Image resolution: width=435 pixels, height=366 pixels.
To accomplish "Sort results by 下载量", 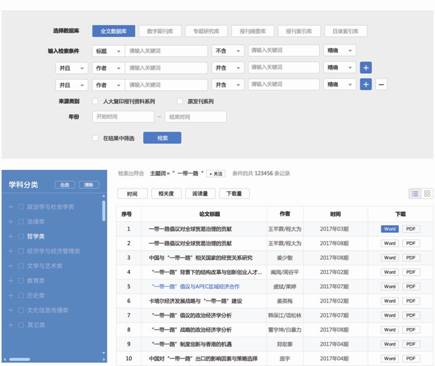I will coord(234,194).
